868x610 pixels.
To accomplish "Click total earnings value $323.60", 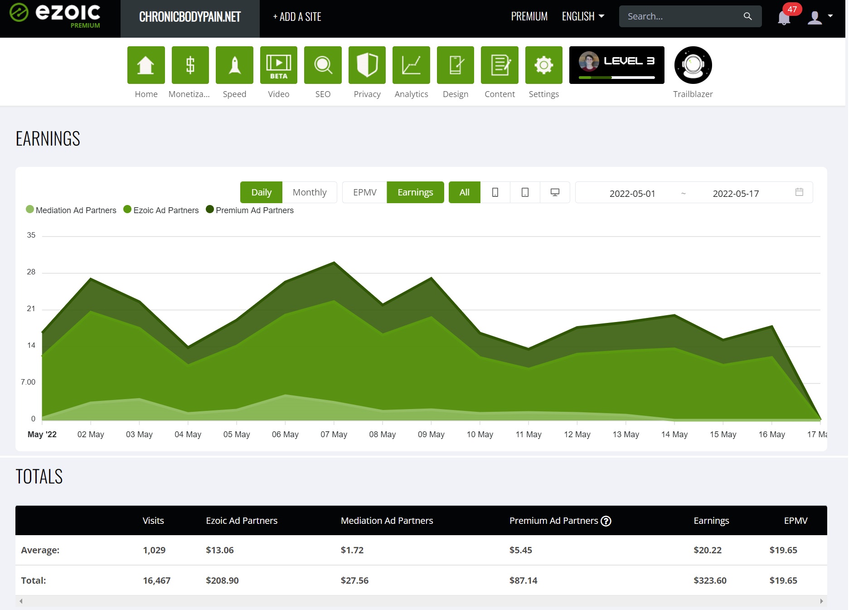I will pos(710,581).
